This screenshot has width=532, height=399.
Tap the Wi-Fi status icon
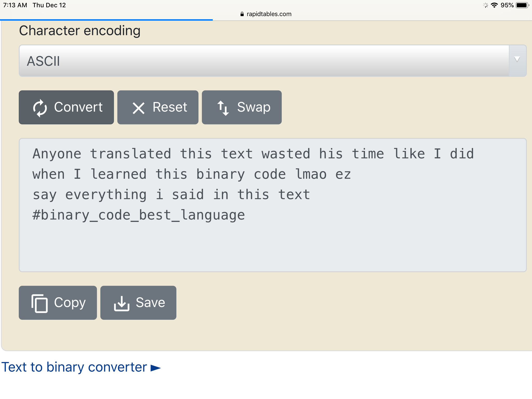[x=494, y=5]
